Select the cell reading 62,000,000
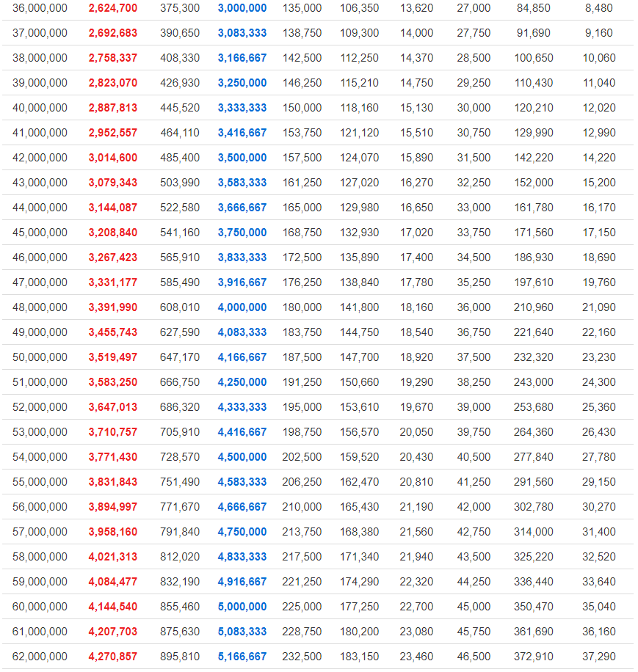638x672 pixels. [40, 657]
